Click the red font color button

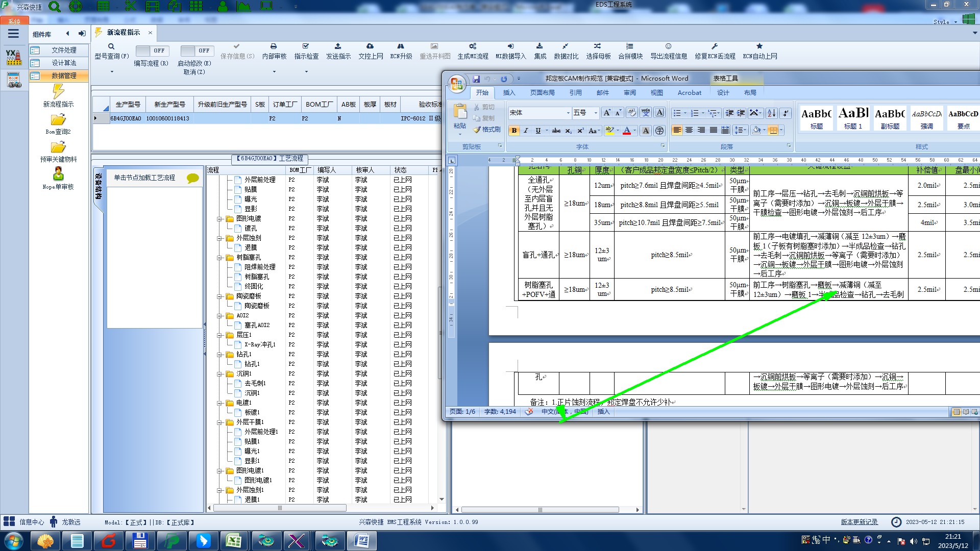[x=627, y=131]
